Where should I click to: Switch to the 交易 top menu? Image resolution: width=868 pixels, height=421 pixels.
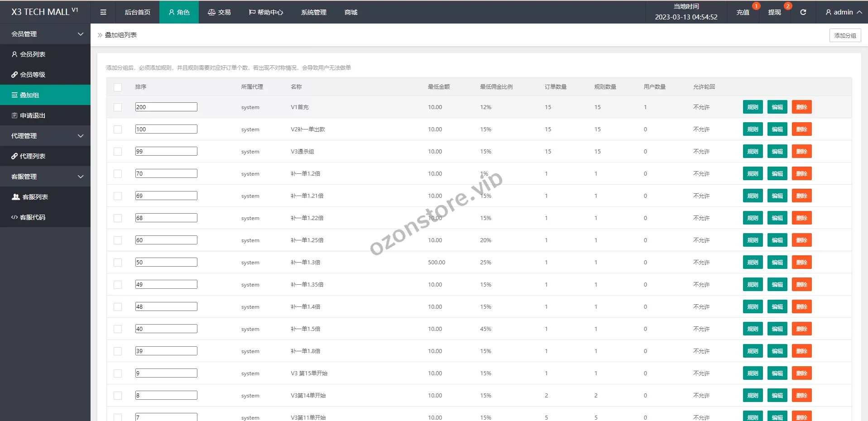pyautogui.click(x=219, y=12)
